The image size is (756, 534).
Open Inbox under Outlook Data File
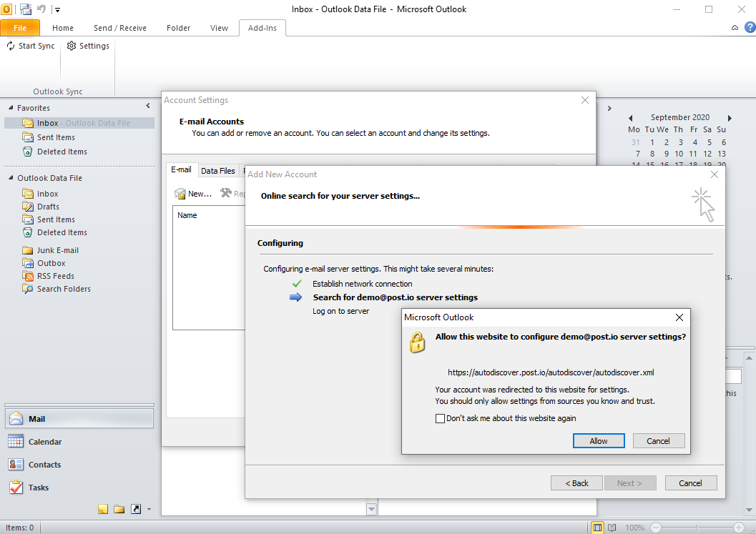[x=48, y=194]
